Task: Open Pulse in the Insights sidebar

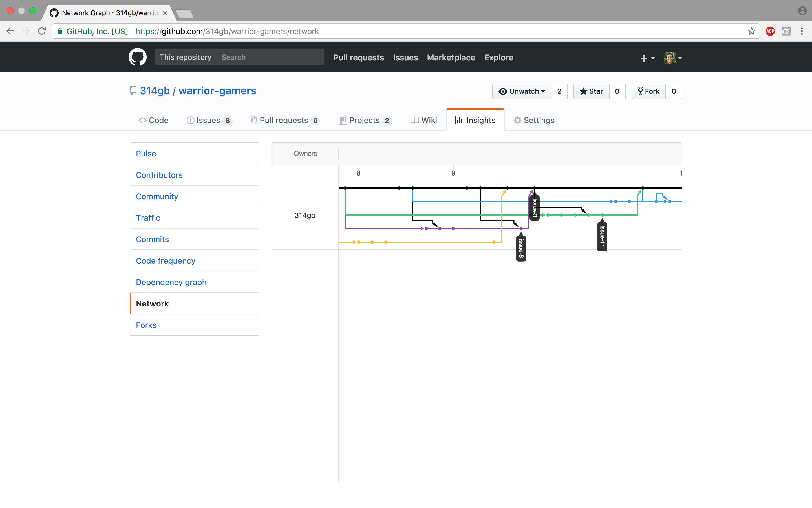Action: [x=194, y=154]
